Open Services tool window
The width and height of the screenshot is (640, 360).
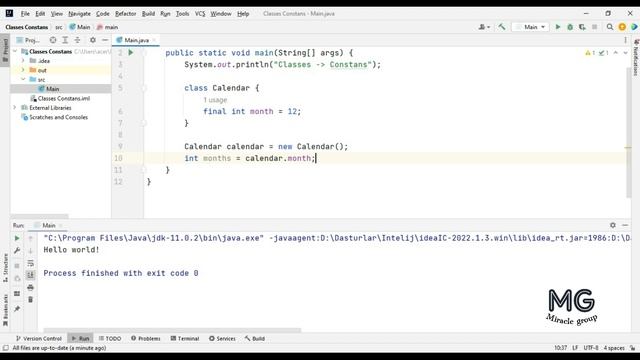222,338
